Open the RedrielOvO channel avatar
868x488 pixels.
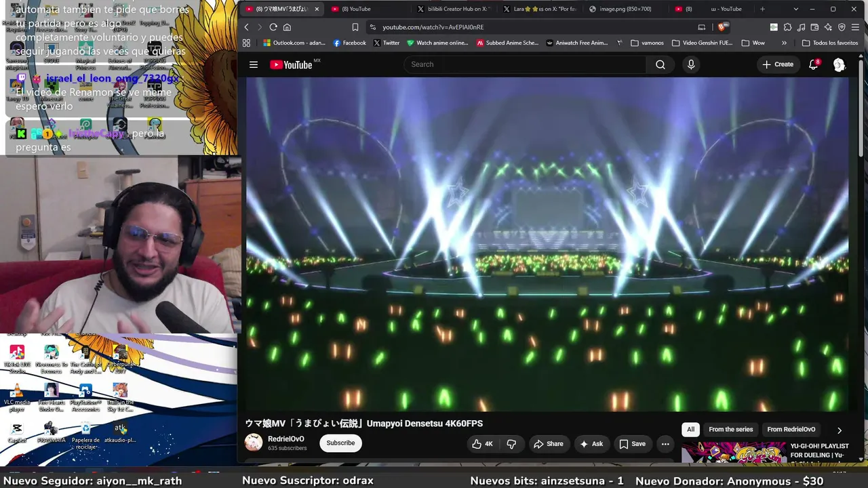(254, 443)
